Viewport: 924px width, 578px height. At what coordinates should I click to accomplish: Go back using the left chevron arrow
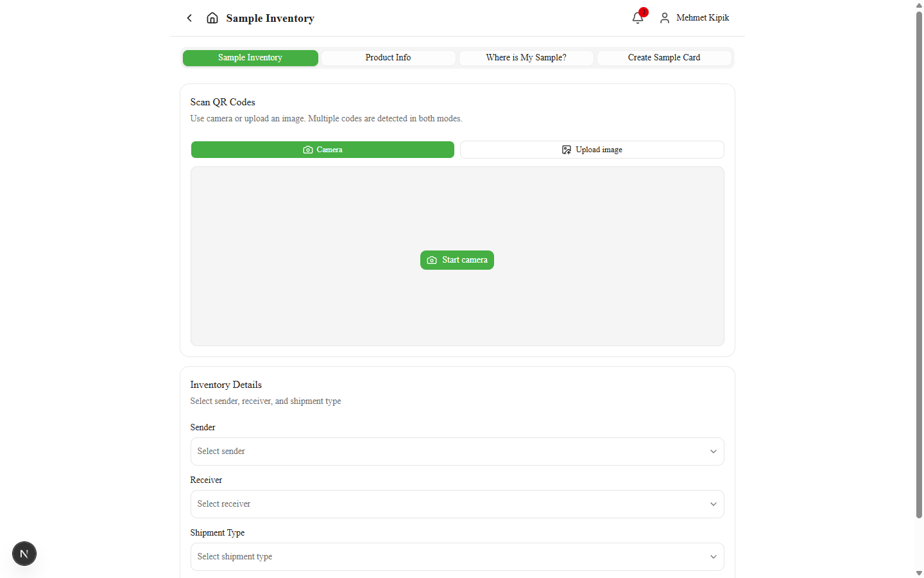pos(189,18)
